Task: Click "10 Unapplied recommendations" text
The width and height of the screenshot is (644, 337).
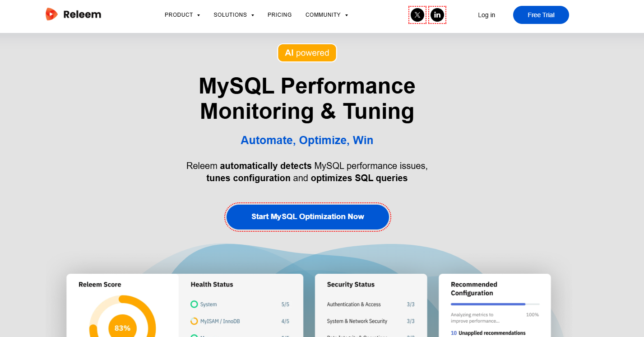Action: point(488,333)
